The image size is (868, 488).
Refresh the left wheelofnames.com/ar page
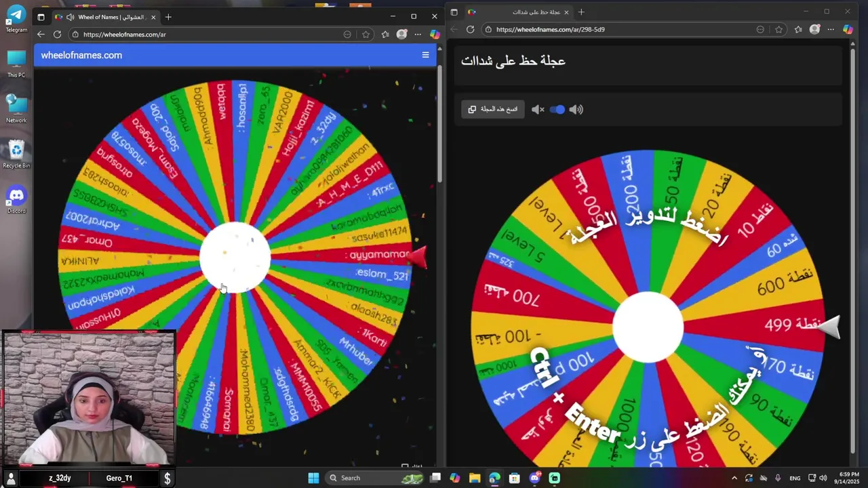57,34
